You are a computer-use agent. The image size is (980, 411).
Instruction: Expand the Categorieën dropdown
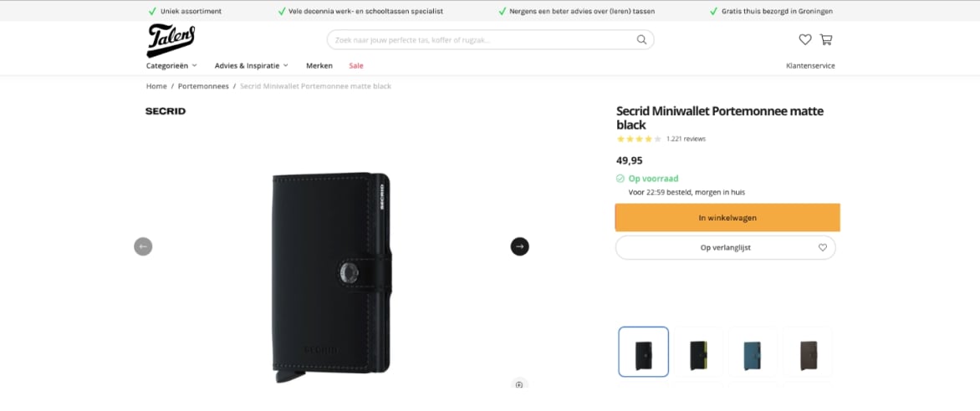172,66
